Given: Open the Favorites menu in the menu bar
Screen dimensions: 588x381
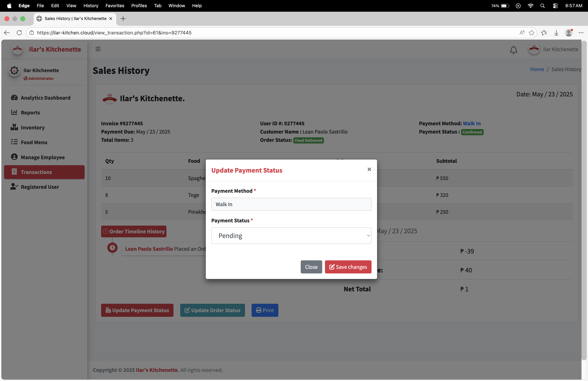Looking at the screenshot, I should pyautogui.click(x=115, y=6).
